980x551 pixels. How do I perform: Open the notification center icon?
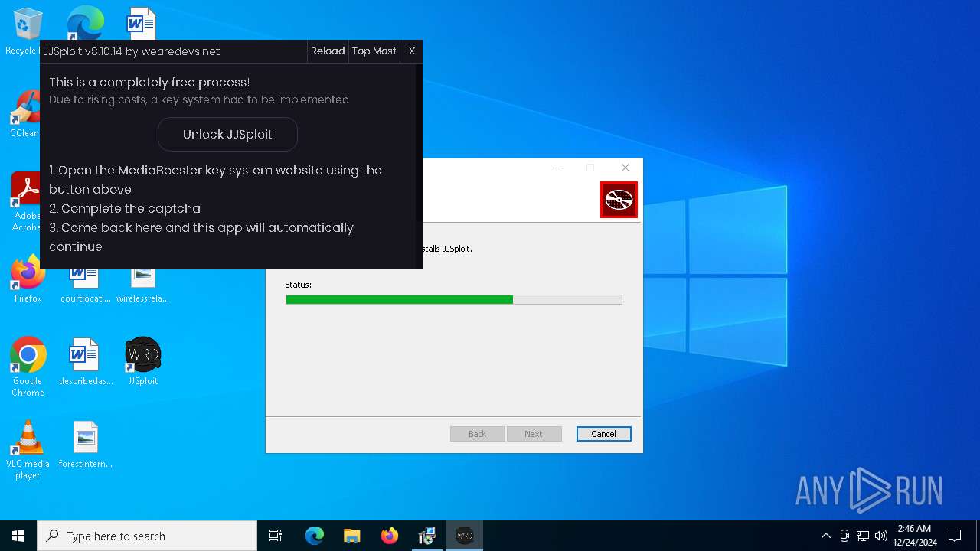[x=955, y=536]
